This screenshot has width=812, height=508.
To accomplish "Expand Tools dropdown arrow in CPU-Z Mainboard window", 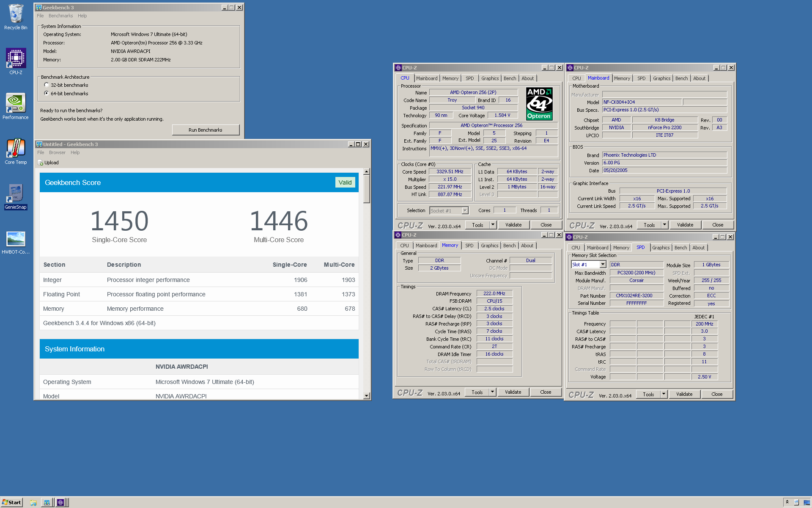I will click(x=664, y=225).
